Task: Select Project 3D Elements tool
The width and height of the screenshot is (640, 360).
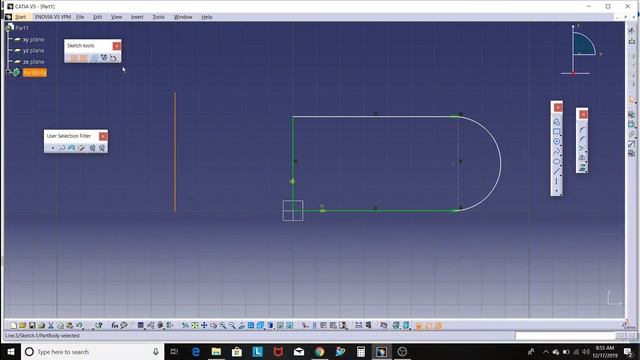Action: point(582,167)
